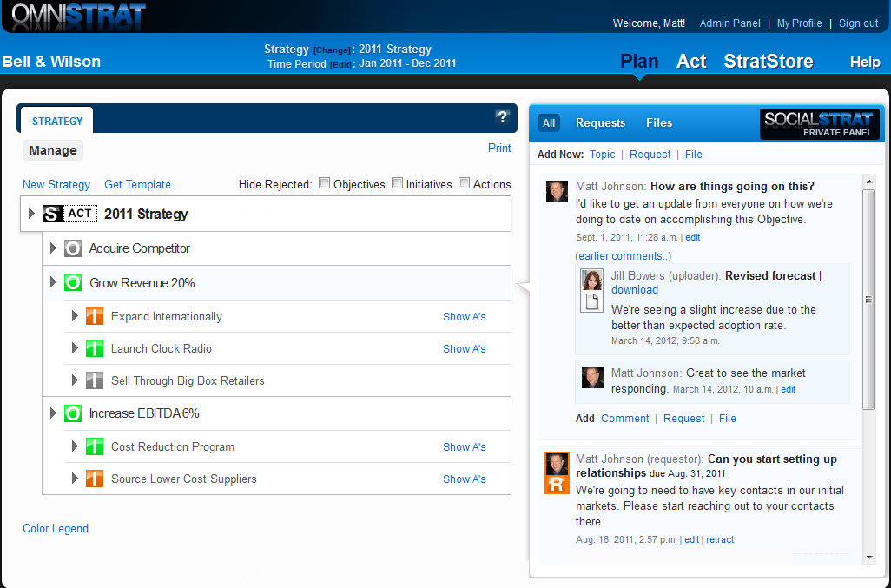The image size is (891, 588).
Task: Switch to the Files filter tab
Action: click(x=659, y=122)
